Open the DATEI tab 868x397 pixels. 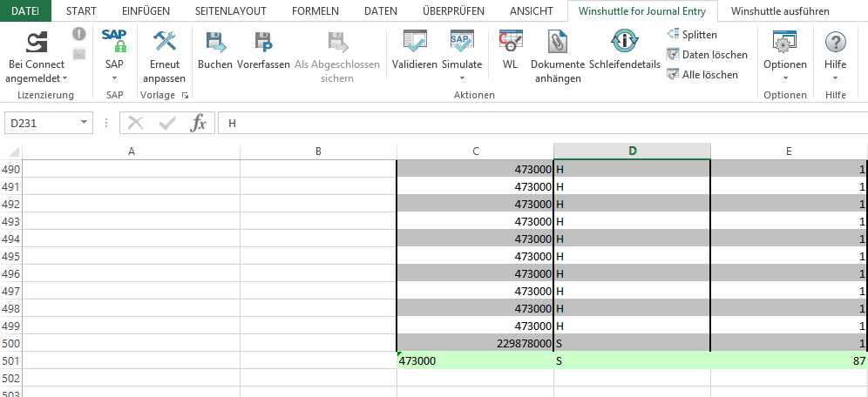coord(25,11)
